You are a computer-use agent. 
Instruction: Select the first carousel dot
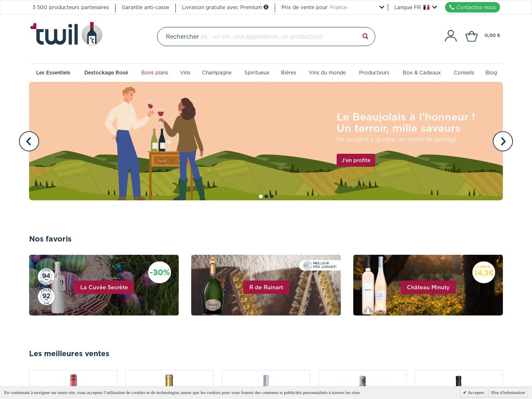coord(261,196)
